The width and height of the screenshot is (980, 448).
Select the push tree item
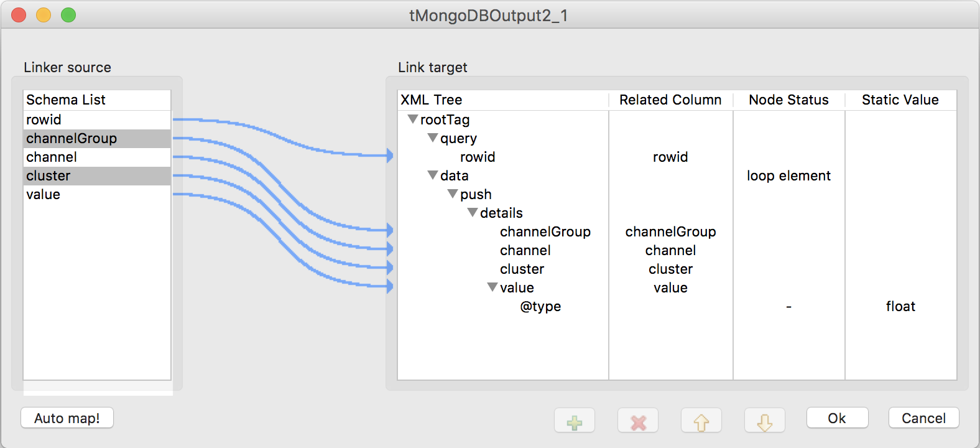(x=476, y=194)
